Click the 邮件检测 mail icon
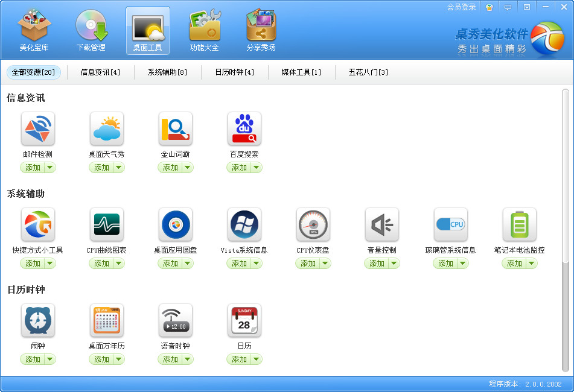Screen dimensions: 574x392 (37, 128)
